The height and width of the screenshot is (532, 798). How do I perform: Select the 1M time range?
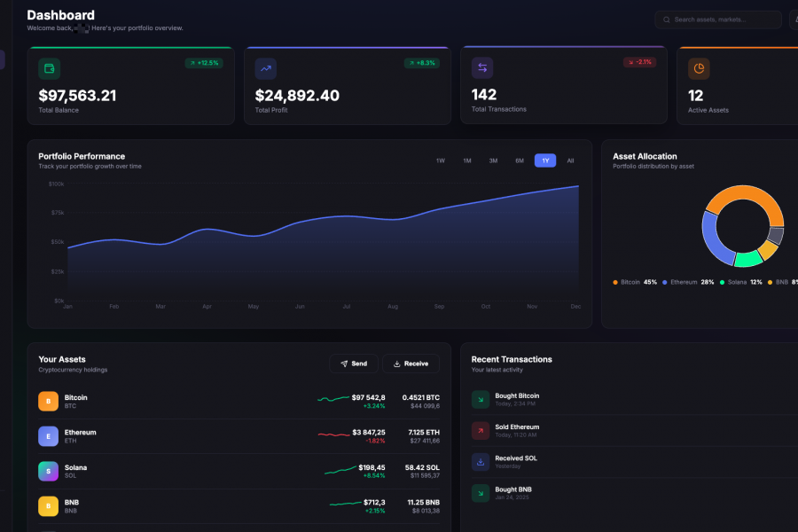coord(467,160)
